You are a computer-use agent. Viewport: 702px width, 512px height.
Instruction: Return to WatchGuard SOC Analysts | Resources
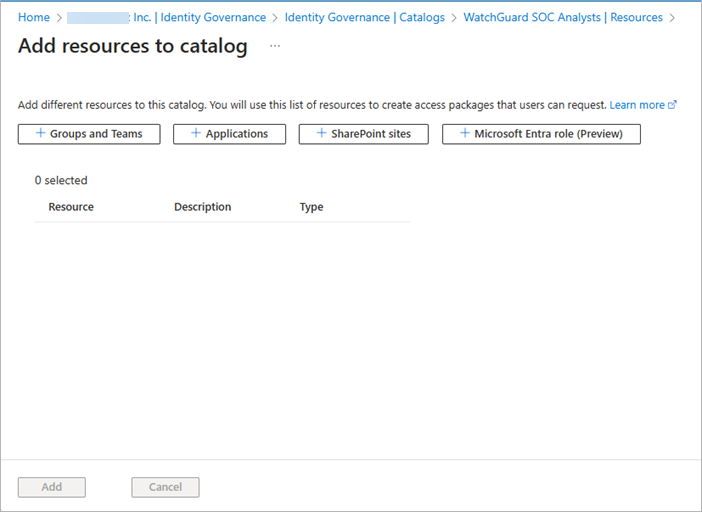tap(563, 18)
